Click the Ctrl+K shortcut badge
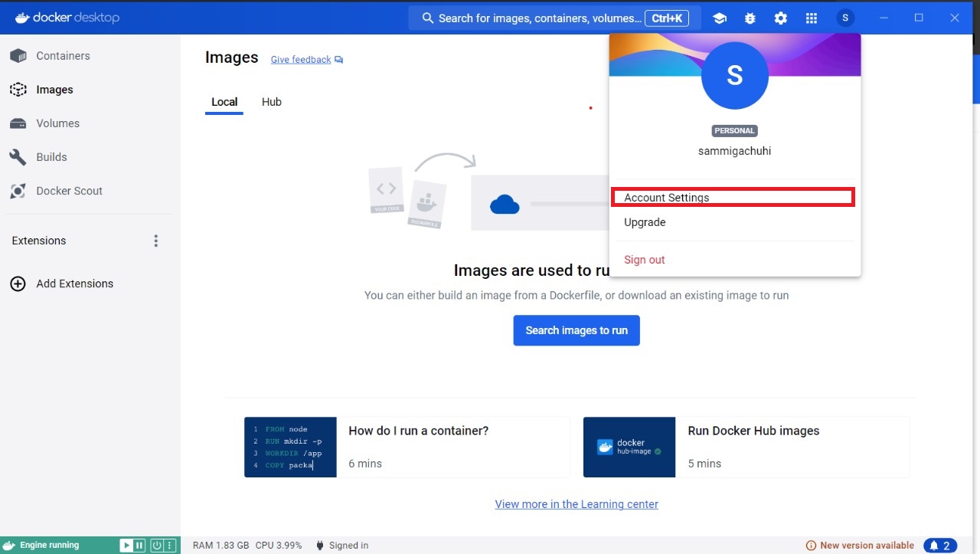The height and width of the screenshot is (554, 980). point(668,18)
